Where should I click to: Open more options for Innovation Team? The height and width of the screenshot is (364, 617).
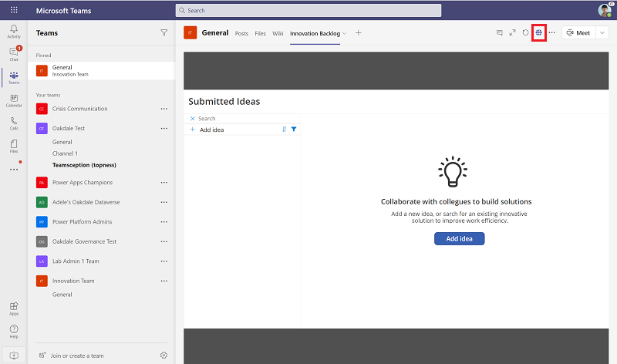coord(164,281)
